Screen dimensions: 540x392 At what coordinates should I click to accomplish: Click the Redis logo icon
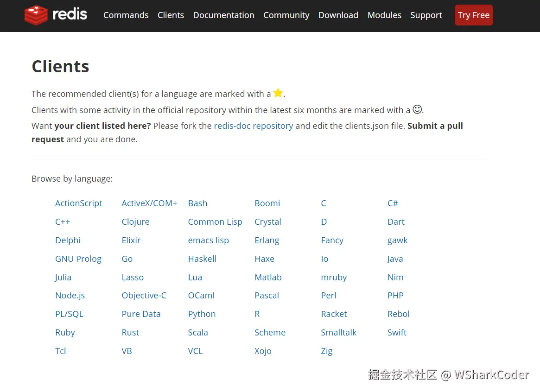pyautogui.click(x=36, y=15)
